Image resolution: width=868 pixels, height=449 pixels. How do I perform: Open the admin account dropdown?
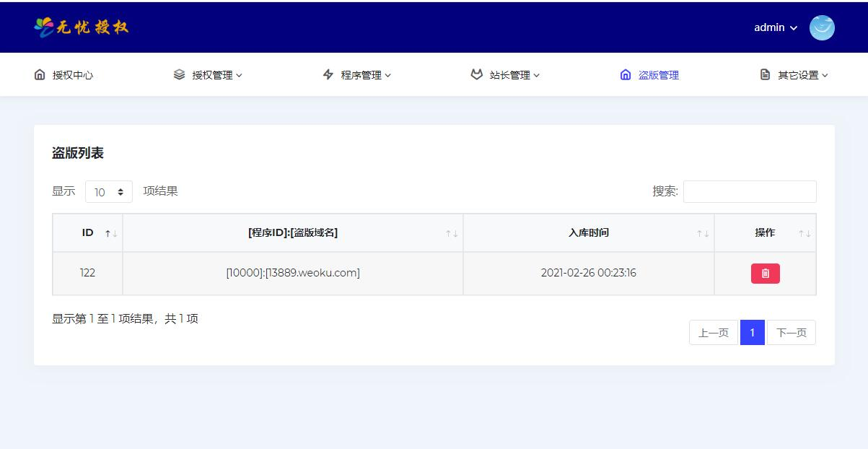click(773, 27)
